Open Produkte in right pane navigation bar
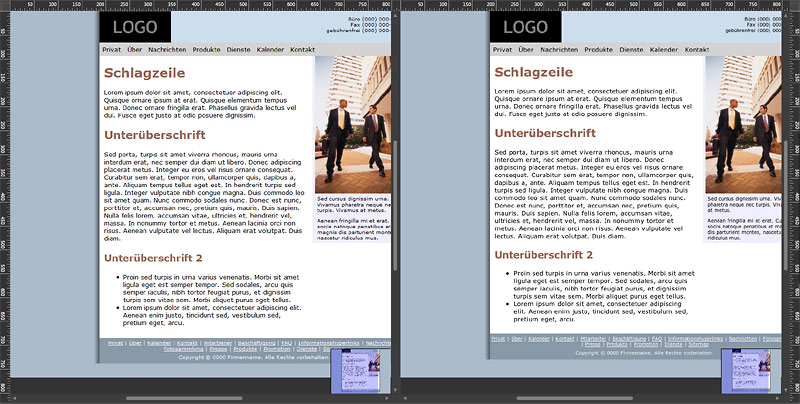 pyautogui.click(x=600, y=49)
